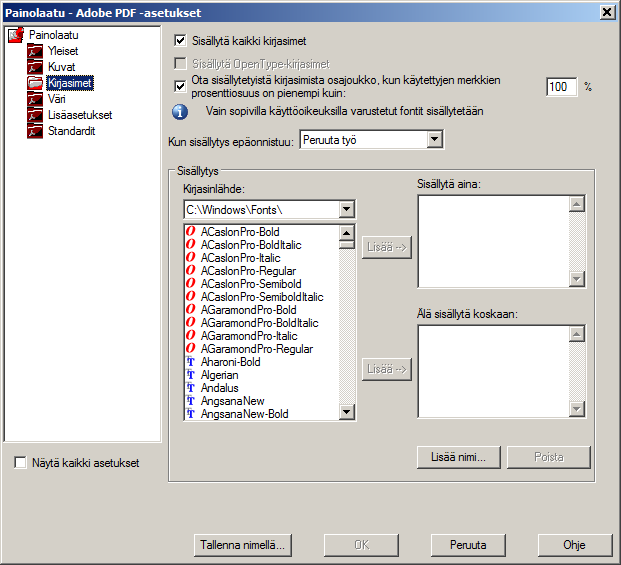Click the folder icon beside Standardit
621x565 pixels.
(35, 131)
